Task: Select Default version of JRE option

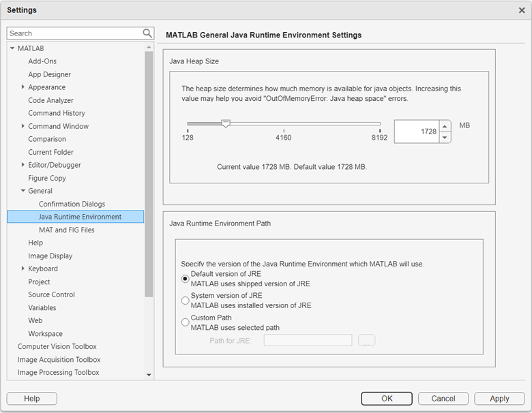Action: [186, 279]
